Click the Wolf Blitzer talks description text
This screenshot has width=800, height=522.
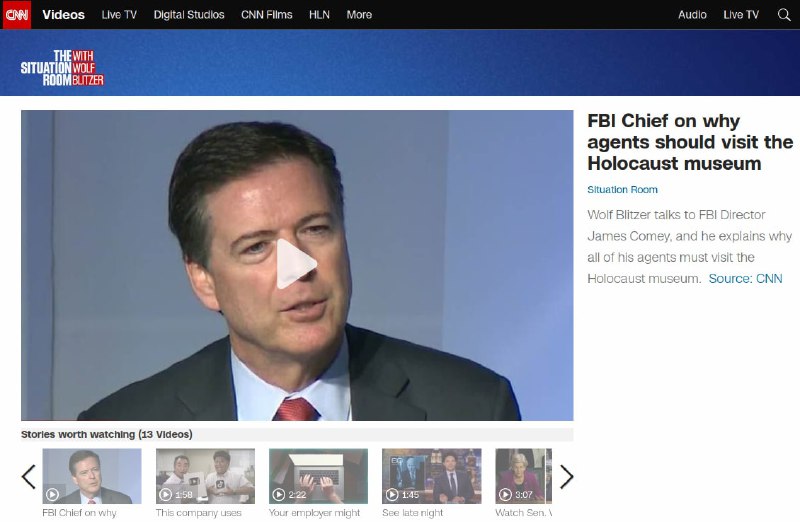pos(689,246)
